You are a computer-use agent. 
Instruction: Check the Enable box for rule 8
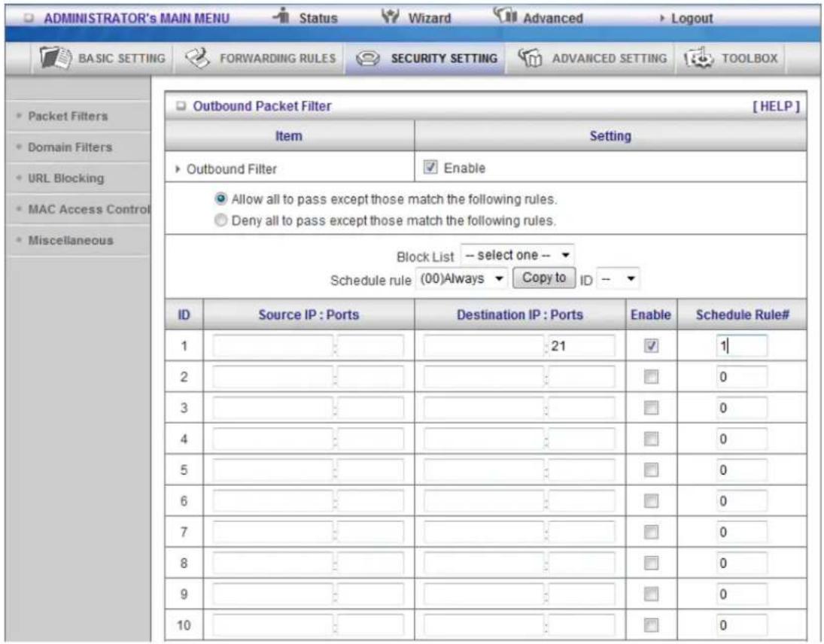point(651,563)
